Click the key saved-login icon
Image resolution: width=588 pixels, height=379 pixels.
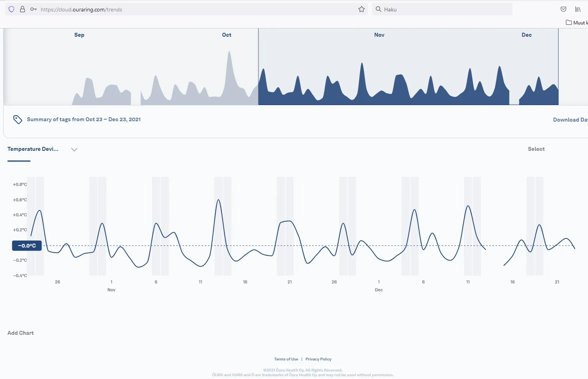point(34,9)
